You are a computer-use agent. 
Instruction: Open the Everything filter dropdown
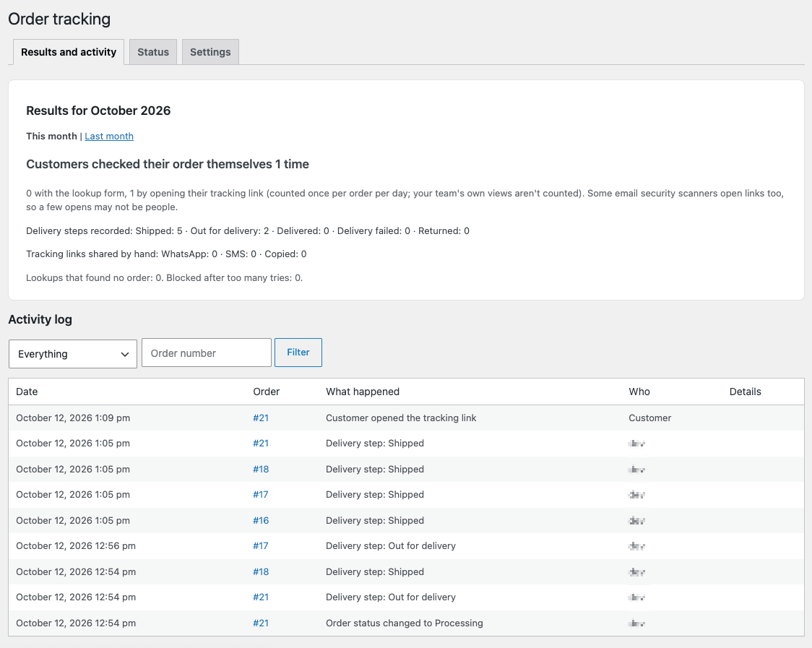(x=73, y=354)
